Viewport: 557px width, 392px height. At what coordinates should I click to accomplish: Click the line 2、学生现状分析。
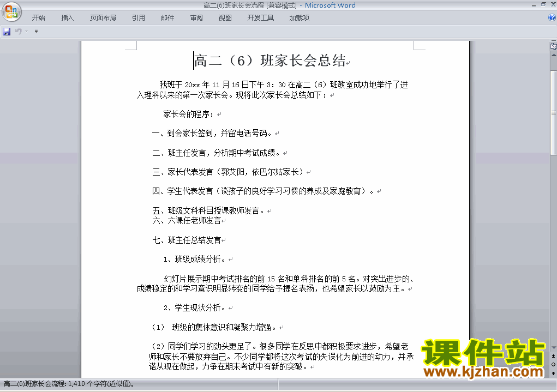coord(194,308)
